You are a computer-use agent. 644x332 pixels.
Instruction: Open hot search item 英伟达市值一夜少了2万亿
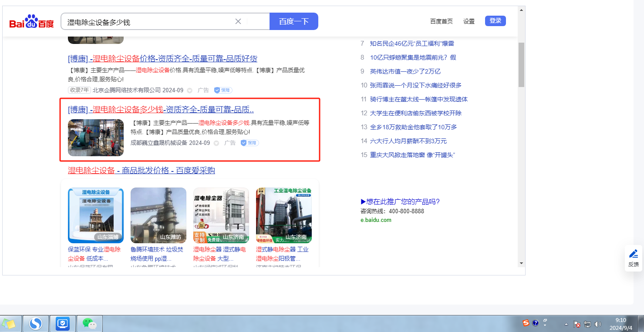(405, 71)
